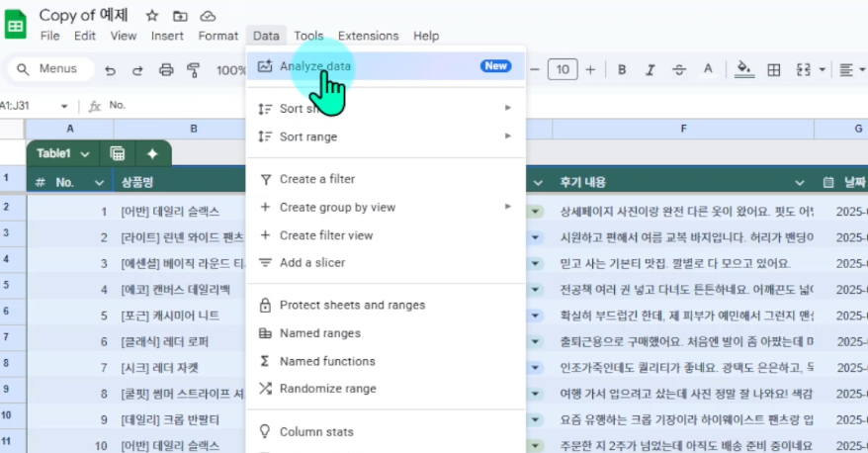Toggle Strikethrough formatting

coord(678,69)
